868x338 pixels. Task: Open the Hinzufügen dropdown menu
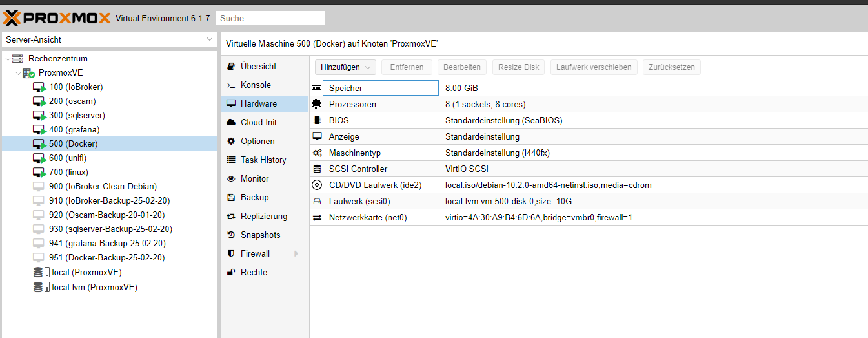coord(345,67)
